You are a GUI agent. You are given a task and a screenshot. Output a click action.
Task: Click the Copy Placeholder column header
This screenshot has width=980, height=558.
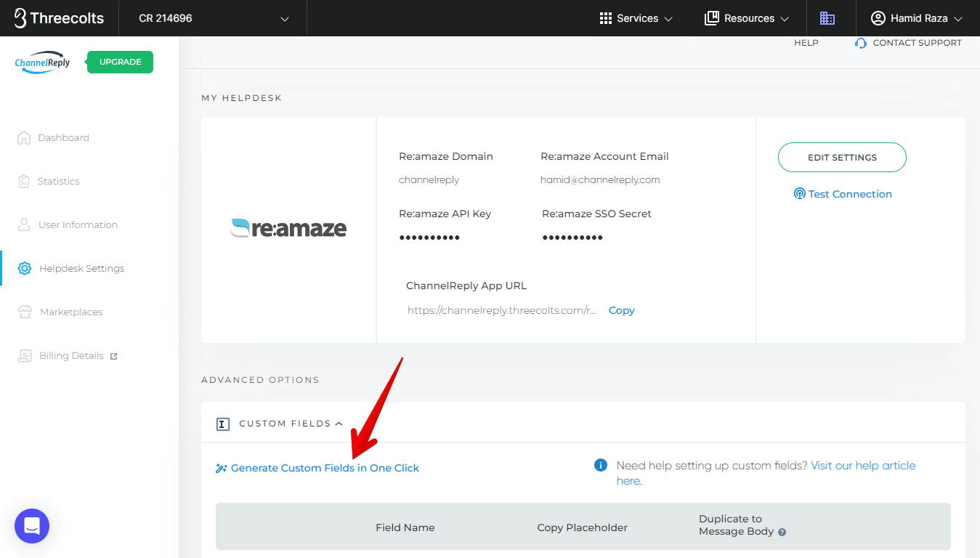click(582, 527)
